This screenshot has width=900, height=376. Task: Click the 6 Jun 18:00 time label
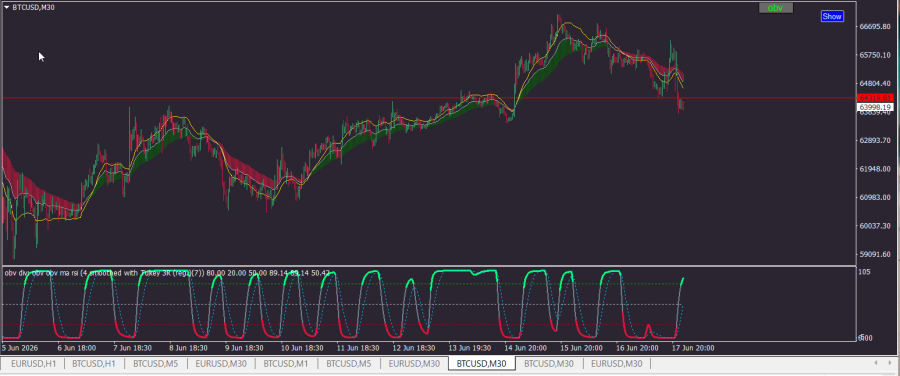point(76,348)
